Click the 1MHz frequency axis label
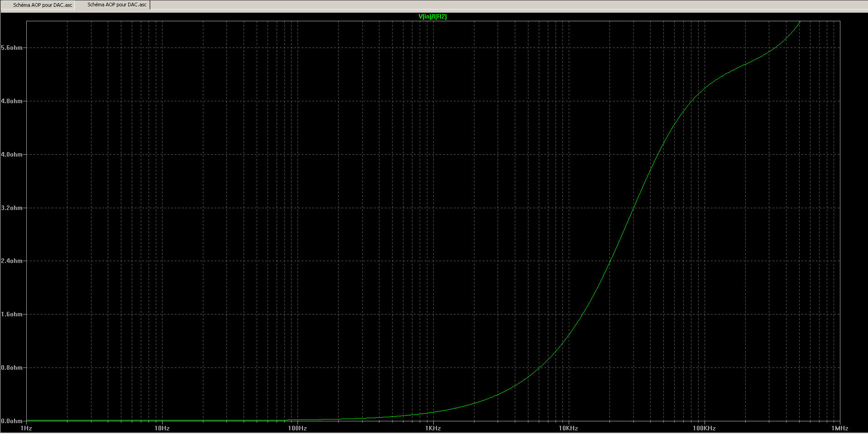The width and height of the screenshot is (868, 434). click(839, 428)
